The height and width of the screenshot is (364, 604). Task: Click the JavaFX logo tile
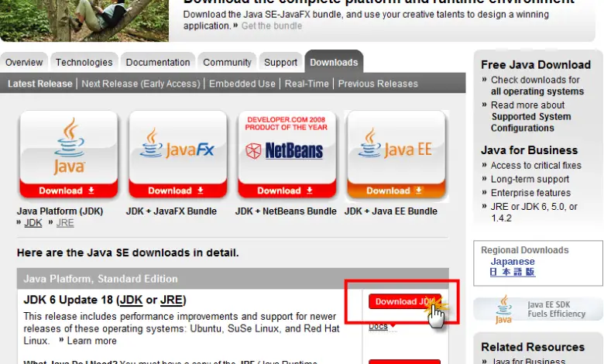(x=178, y=146)
